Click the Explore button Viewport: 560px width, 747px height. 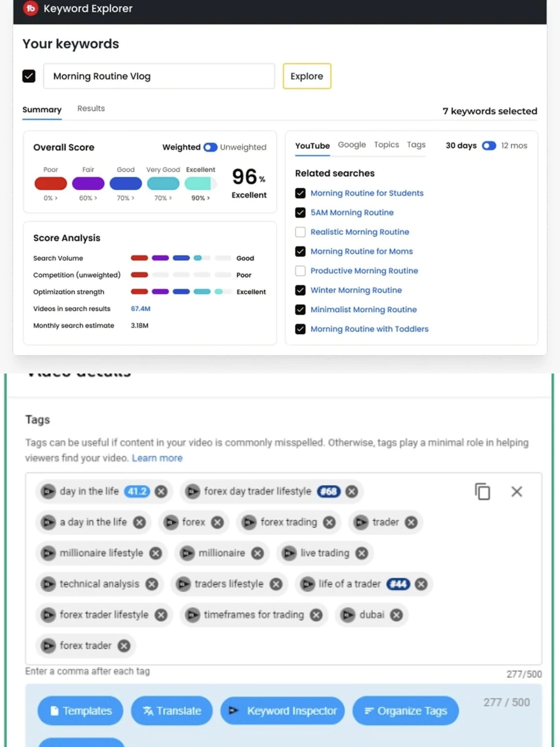point(306,76)
